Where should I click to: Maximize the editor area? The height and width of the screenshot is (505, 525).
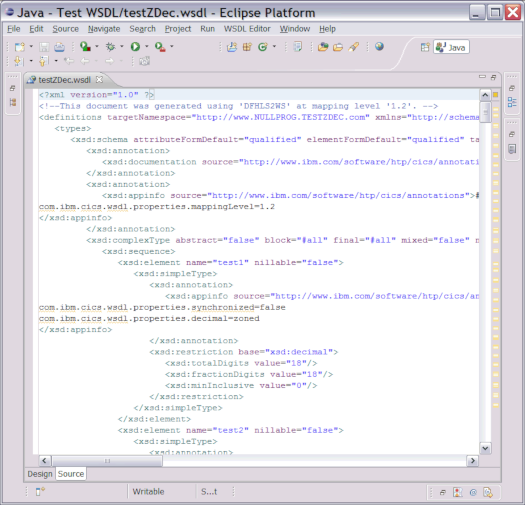pos(493,77)
